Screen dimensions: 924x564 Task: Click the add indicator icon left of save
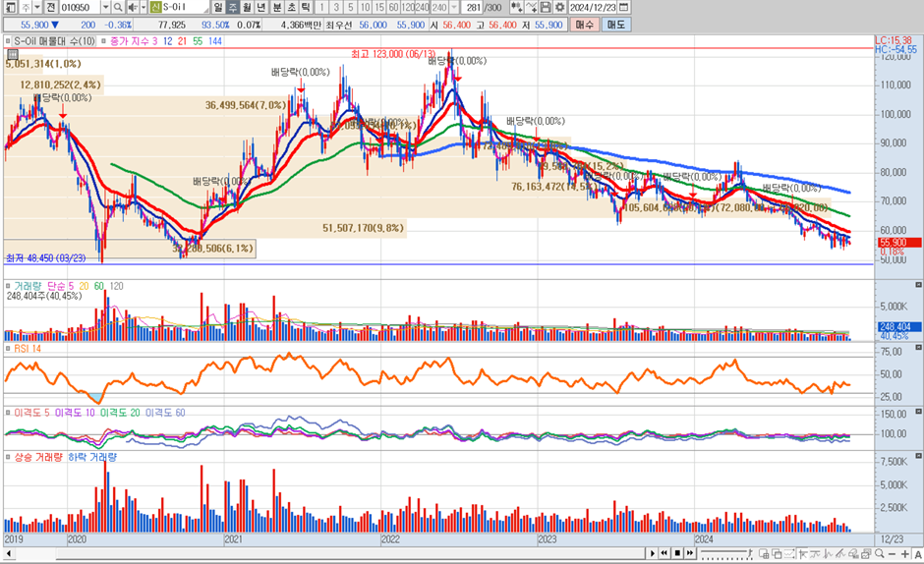pyautogui.click(x=532, y=8)
